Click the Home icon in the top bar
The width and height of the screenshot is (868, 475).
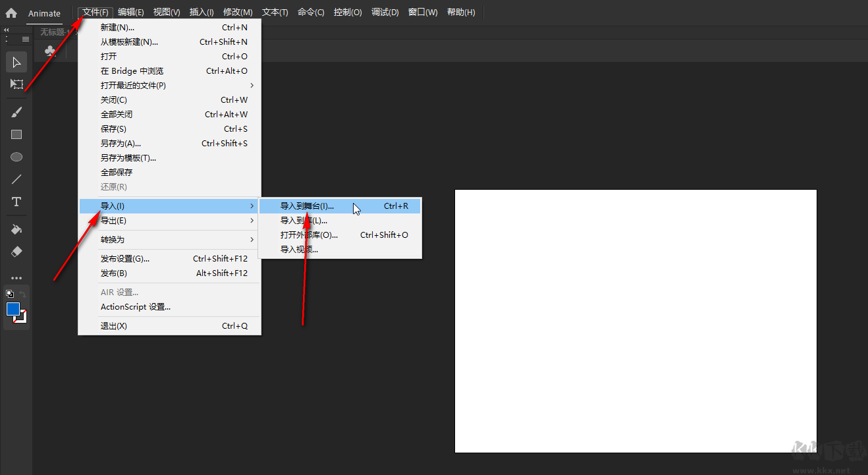click(11, 12)
